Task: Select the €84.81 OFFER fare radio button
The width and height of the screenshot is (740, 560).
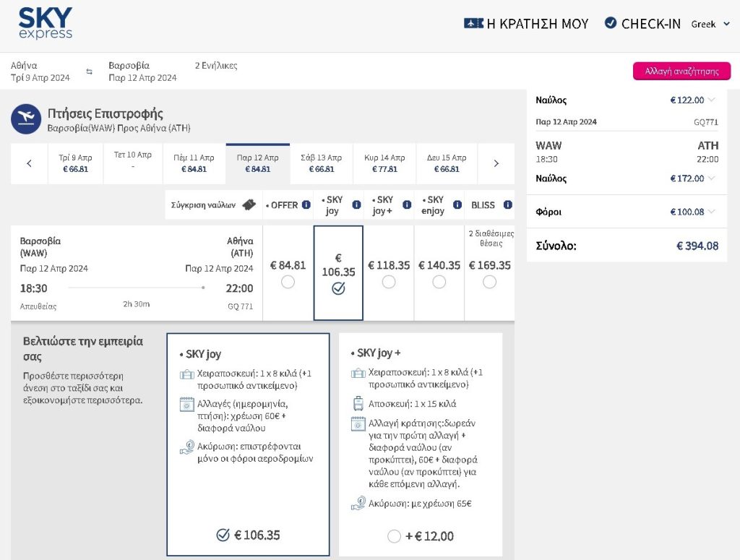Action: click(x=288, y=282)
